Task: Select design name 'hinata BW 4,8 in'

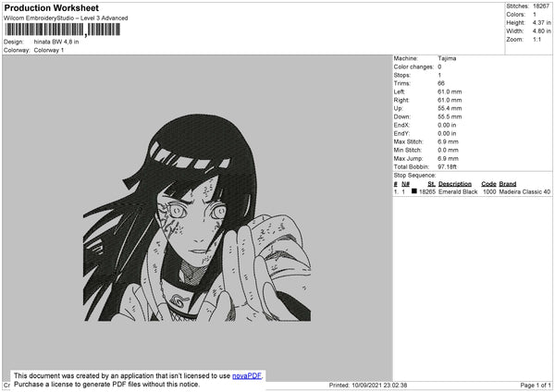Action: pos(56,42)
